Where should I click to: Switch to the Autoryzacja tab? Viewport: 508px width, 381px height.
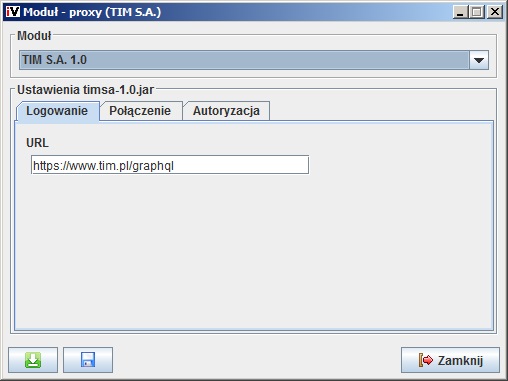[x=226, y=111]
